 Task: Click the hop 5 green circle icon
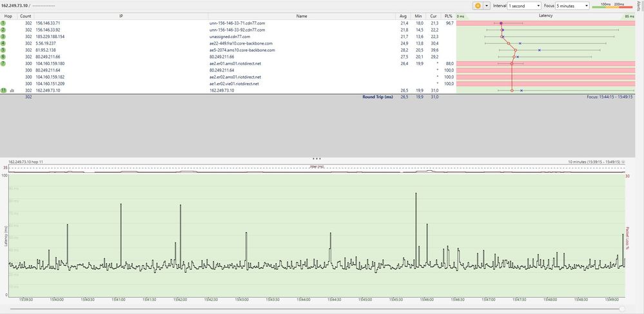(x=3, y=50)
